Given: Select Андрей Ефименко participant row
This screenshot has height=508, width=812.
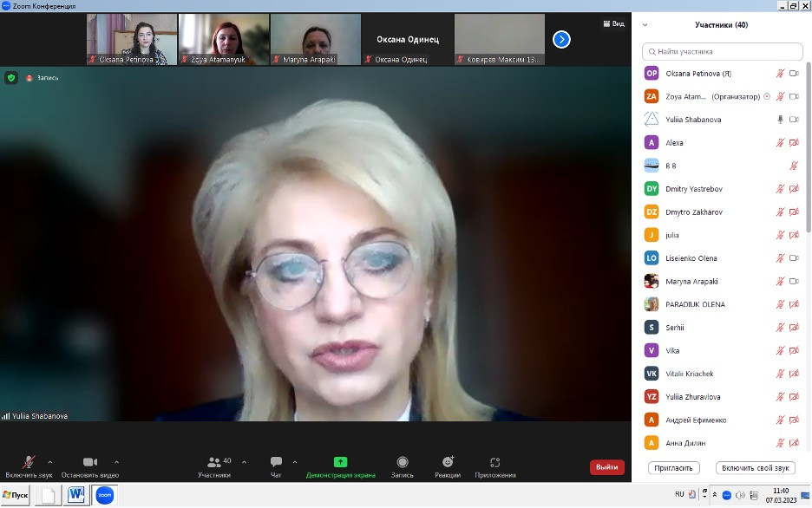Looking at the screenshot, I should (x=723, y=420).
